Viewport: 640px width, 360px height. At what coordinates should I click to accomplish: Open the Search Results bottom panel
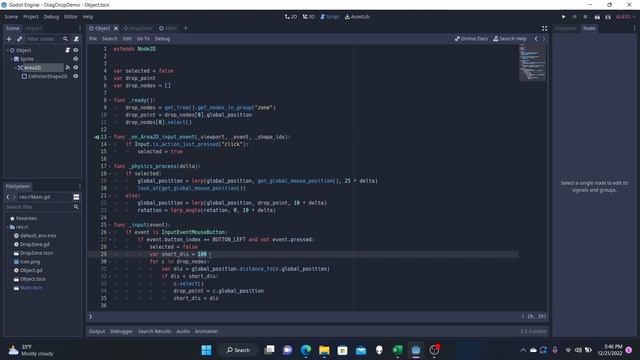pos(154,331)
